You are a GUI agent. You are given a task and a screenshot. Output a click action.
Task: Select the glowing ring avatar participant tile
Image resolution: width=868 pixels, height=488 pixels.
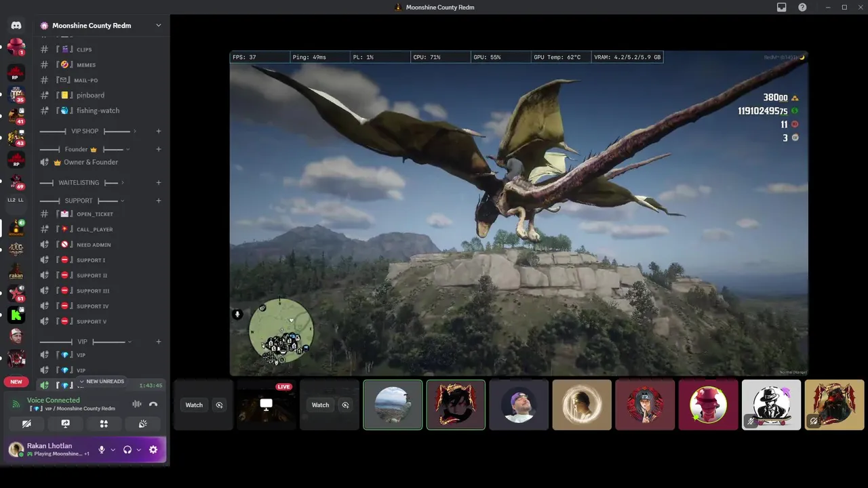582,405
